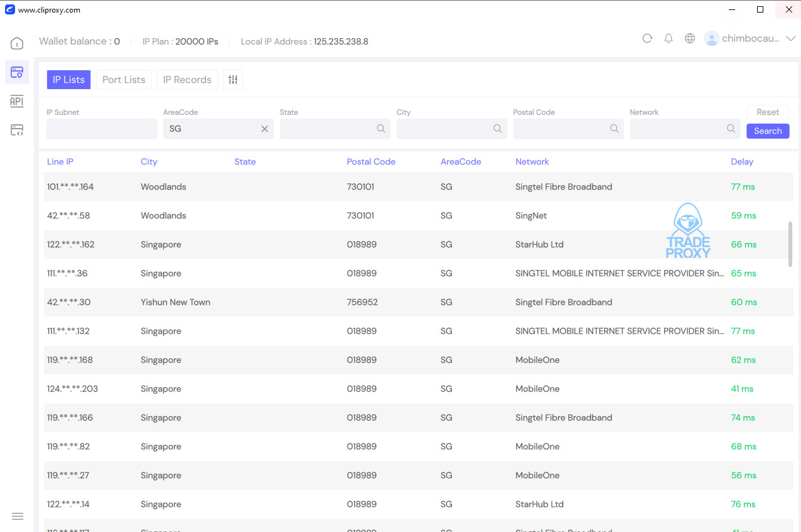Click City column header
This screenshot has width=801, height=532.
tap(149, 162)
